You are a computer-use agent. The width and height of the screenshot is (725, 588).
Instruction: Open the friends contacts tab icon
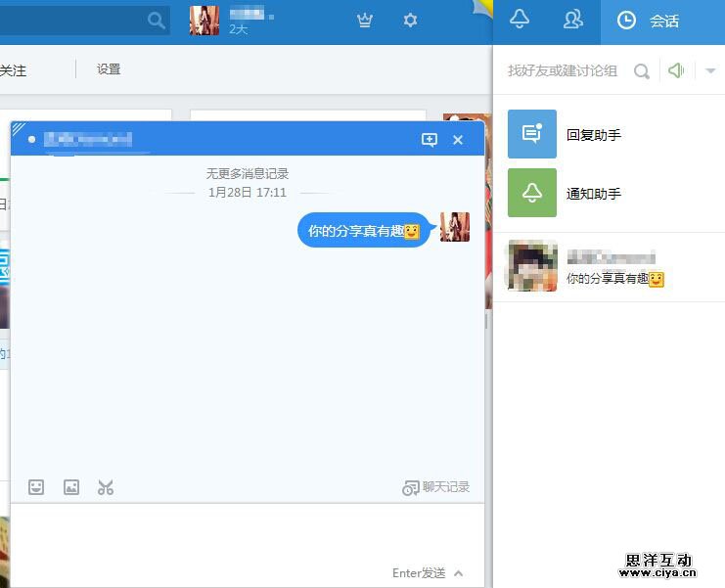[x=573, y=20]
